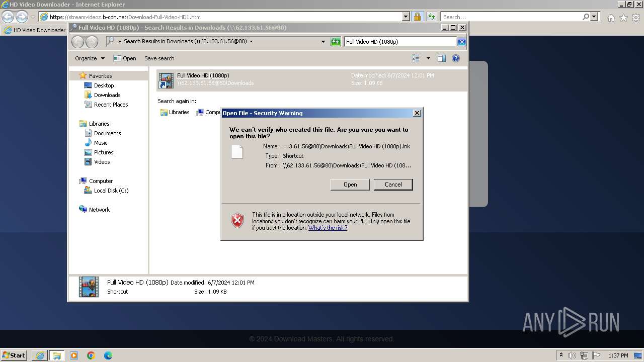Go back in Internet Explorer
644x362 pixels.
coord(8,17)
